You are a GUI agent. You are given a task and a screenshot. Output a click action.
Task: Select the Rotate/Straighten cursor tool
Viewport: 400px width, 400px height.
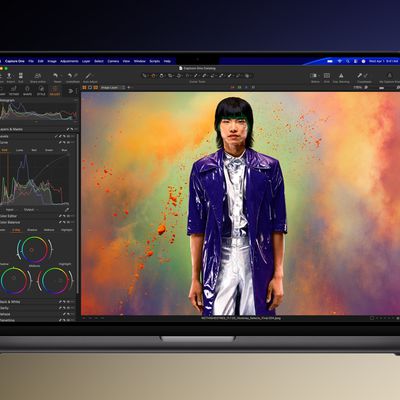(x=179, y=76)
